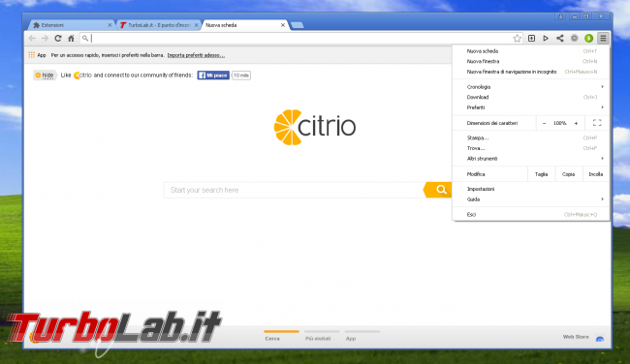Increase zoom with the plus button
Screen dimensions: 630x364
(x=576, y=123)
